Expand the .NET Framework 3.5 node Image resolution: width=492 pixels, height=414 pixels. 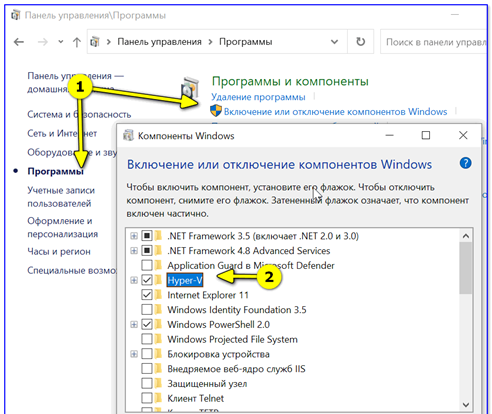point(134,236)
